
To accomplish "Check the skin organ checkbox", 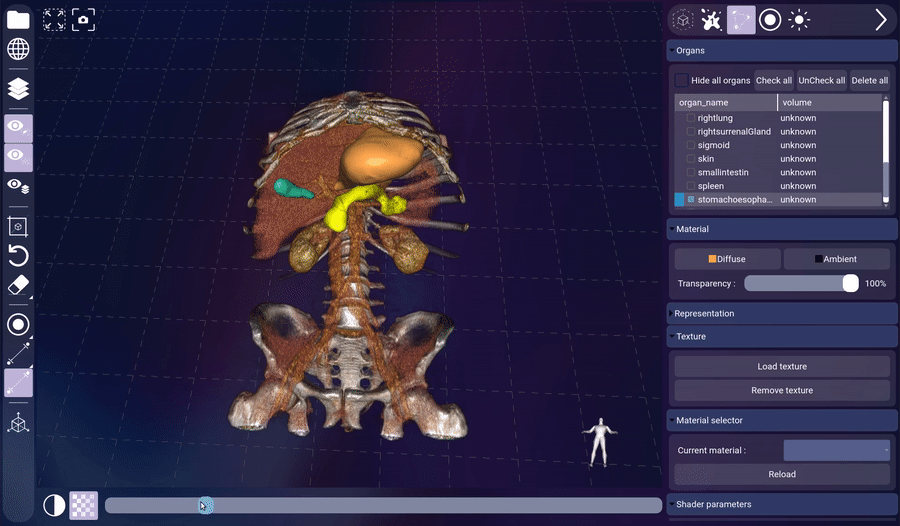I will 690,158.
